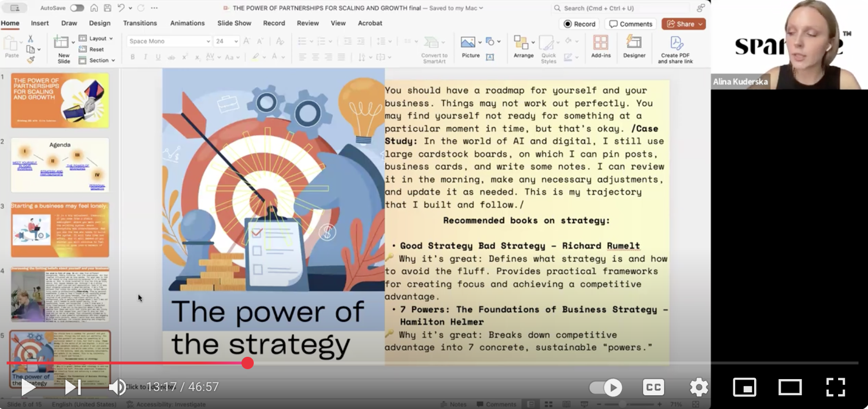The image size is (868, 409).
Task: Click the Copy icon
Action: (31, 49)
